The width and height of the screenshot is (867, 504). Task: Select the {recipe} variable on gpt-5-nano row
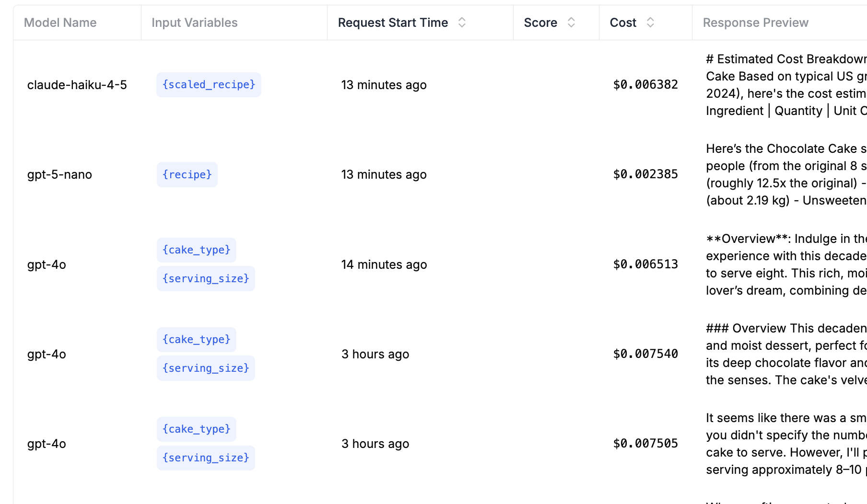click(x=187, y=174)
